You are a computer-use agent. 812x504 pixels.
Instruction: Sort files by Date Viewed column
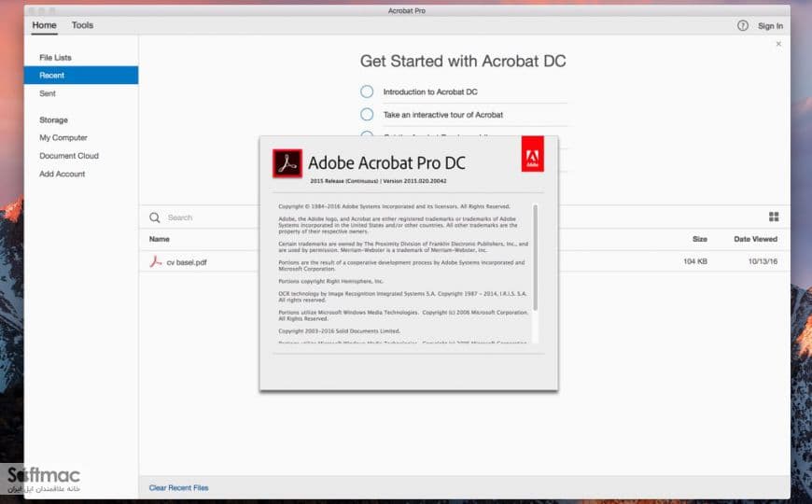point(756,239)
